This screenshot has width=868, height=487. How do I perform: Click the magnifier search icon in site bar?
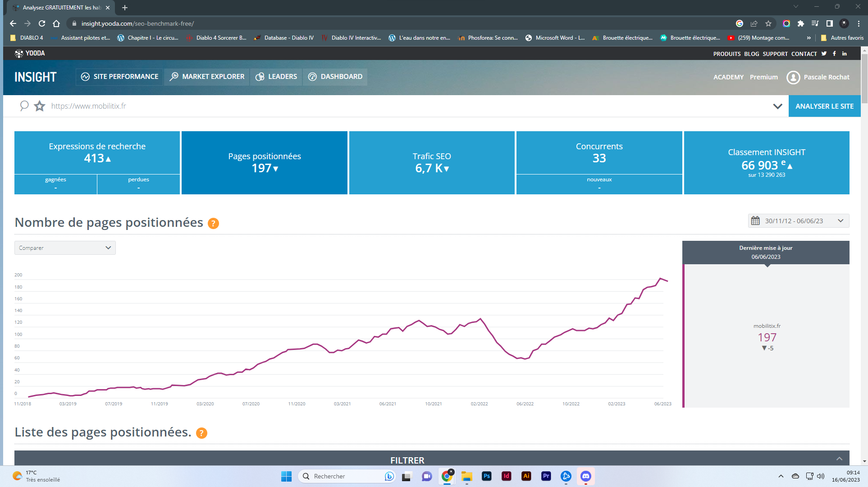click(x=24, y=106)
